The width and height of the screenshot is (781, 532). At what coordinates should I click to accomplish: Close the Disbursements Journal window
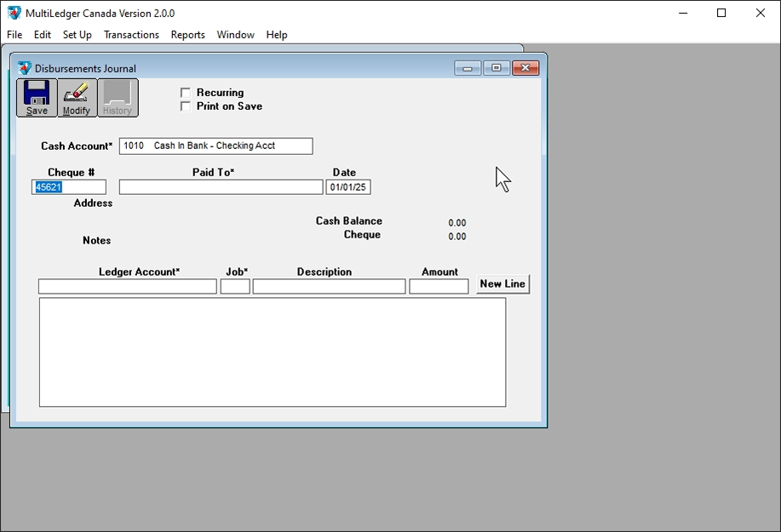click(525, 68)
